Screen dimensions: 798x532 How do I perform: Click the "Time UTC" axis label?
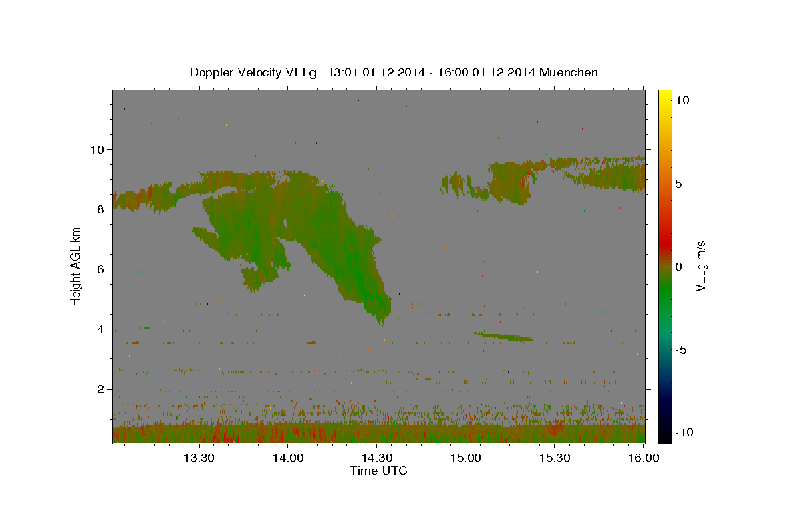point(378,471)
